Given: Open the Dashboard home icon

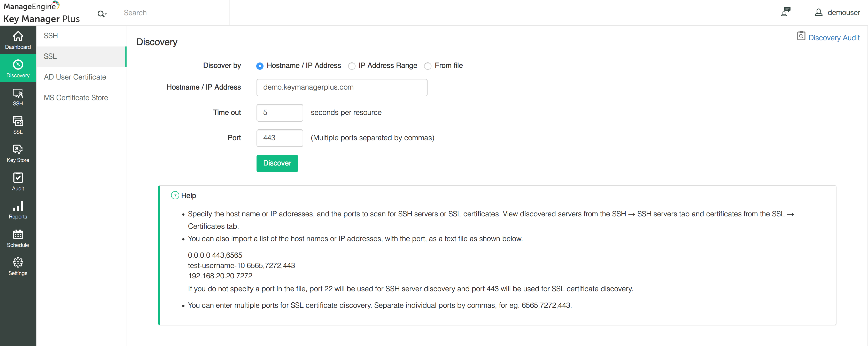Looking at the screenshot, I should tap(18, 40).
